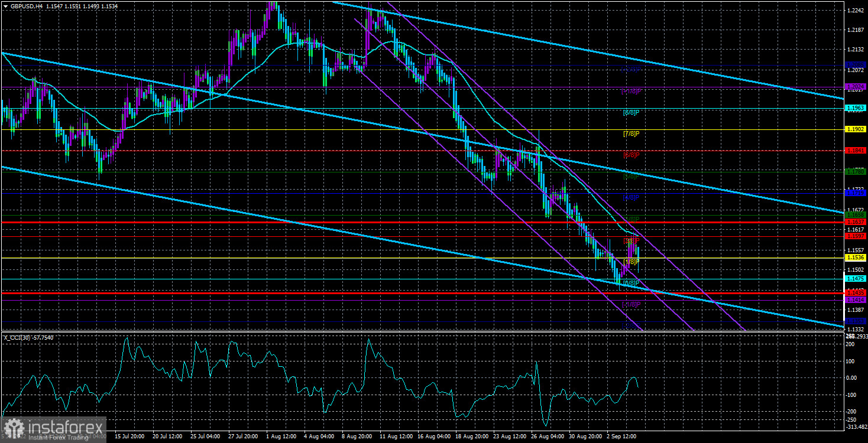The height and width of the screenshot is (443, 868).
Task: Select the [8/8]P Murray level label
Action: tap(632, 112)
